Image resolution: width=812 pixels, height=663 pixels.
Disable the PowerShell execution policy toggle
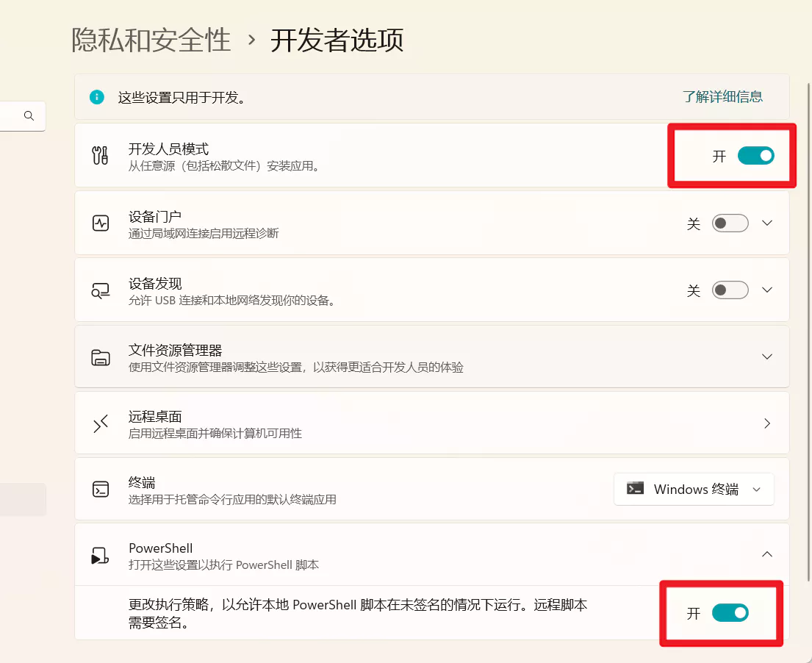click(x=730, y=613)
